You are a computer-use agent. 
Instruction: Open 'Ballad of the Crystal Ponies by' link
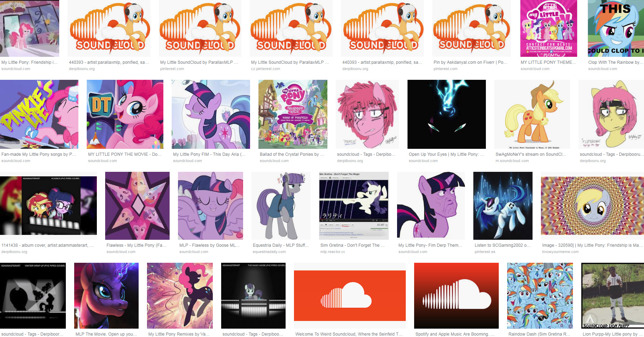click(292, 154)
